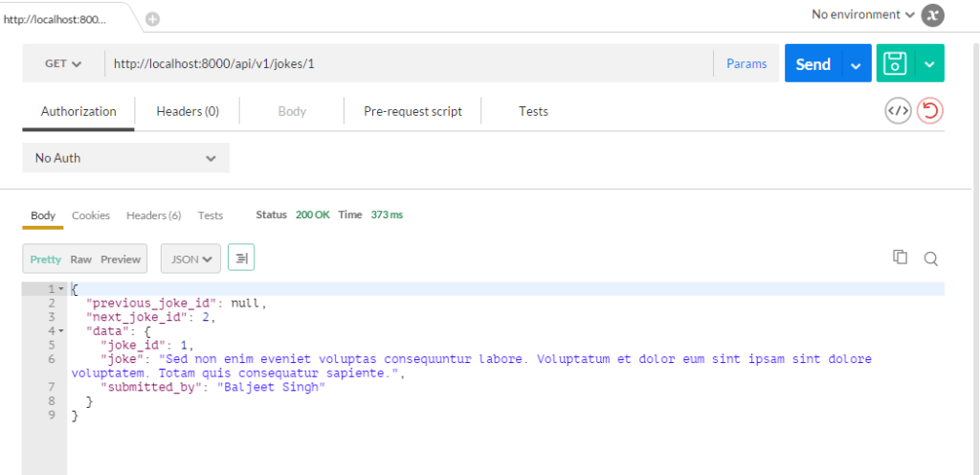Toggle line wrap icon next to JSON

point(241,259)
